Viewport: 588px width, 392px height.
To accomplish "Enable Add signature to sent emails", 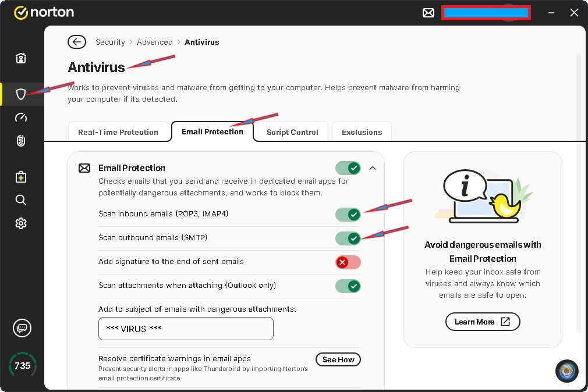I will (x=348, y=262).
